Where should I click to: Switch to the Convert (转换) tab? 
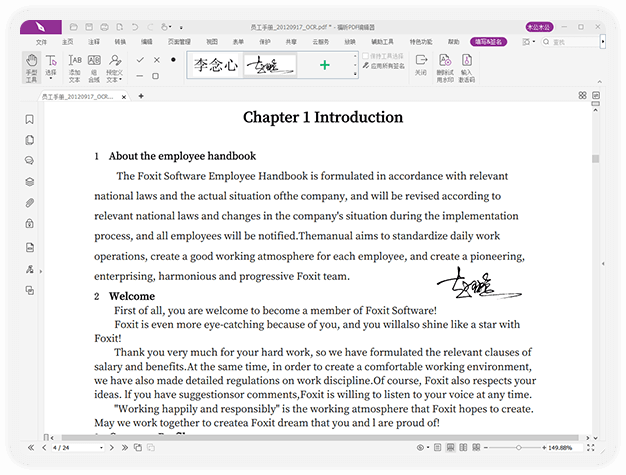point(120,42)
